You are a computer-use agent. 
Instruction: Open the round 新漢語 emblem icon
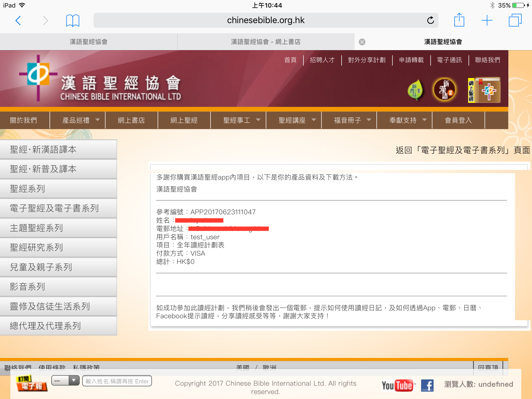[445, 90]
